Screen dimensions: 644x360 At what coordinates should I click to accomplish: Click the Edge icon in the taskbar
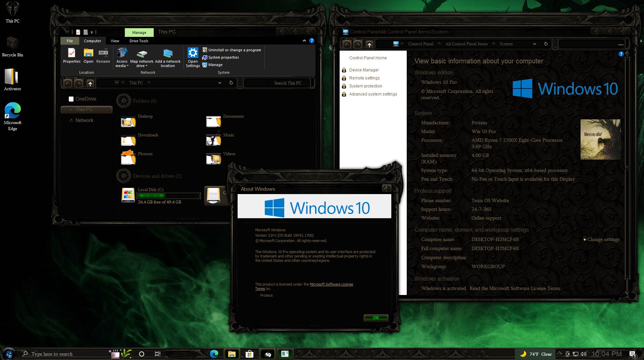point(214,354)
